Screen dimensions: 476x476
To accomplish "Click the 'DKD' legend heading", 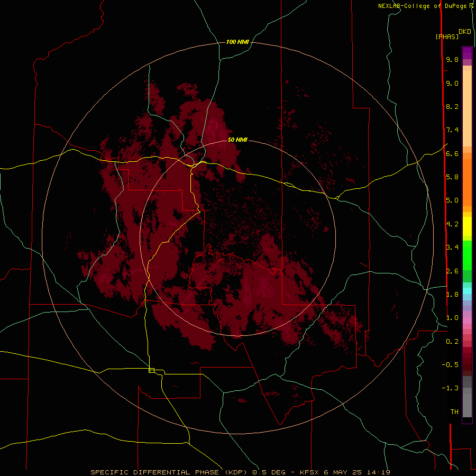I will tap(465, 32).
